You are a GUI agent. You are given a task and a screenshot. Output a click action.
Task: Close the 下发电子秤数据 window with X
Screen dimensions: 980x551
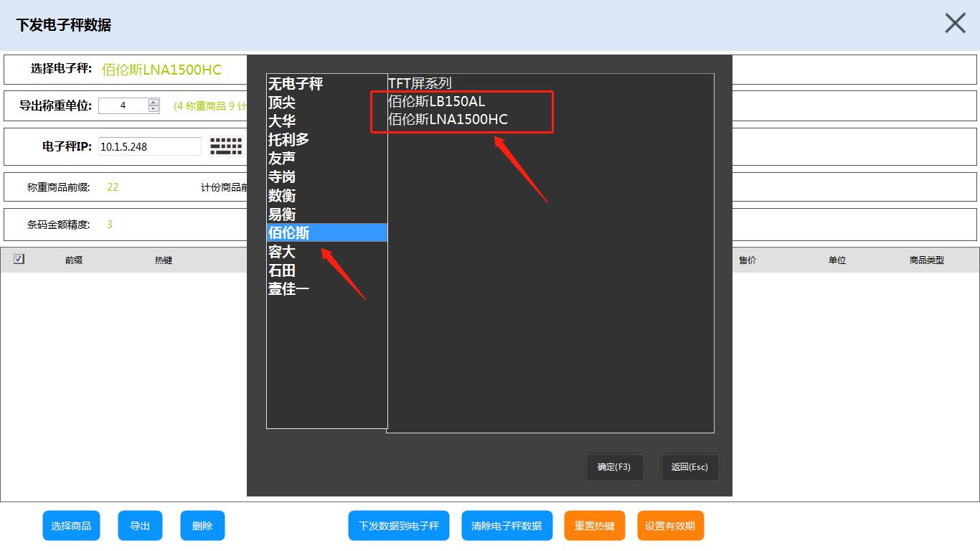955,24
